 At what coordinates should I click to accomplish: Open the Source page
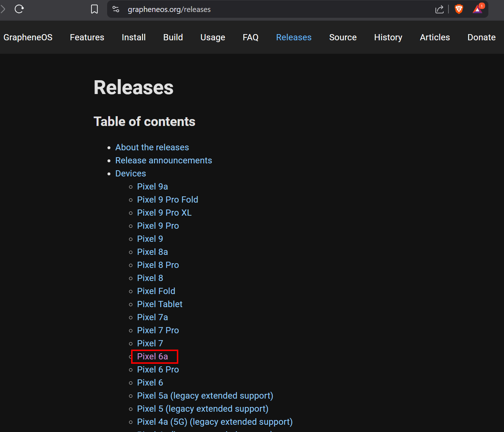pos(343,37)
